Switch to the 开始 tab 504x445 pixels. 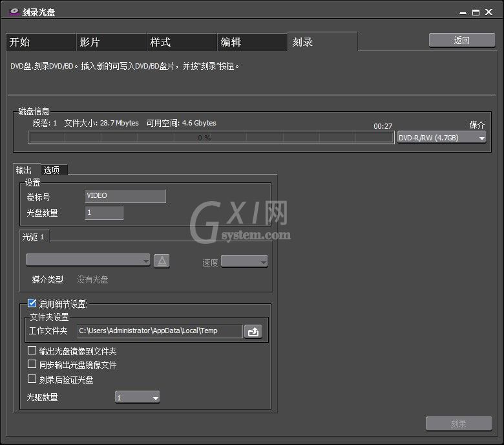41,42
